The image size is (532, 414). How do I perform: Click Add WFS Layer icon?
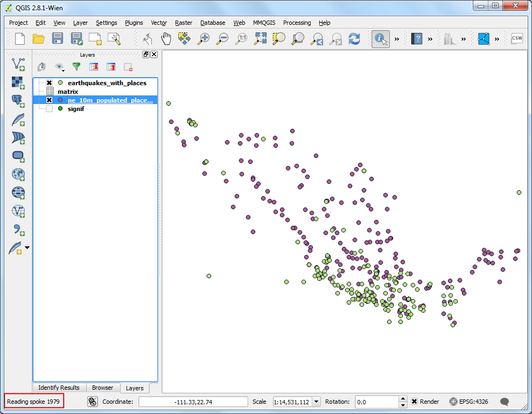18,211
